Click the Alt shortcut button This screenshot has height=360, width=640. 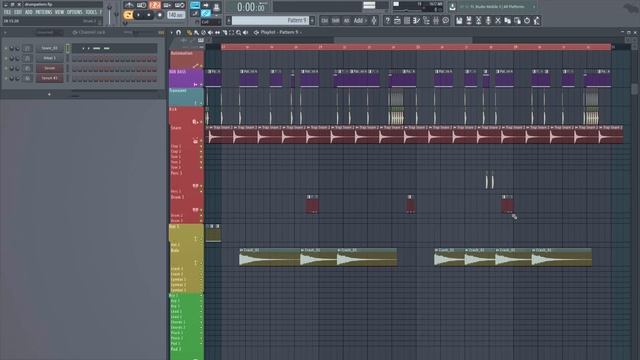pyautogui.click(x=346, y=20)
